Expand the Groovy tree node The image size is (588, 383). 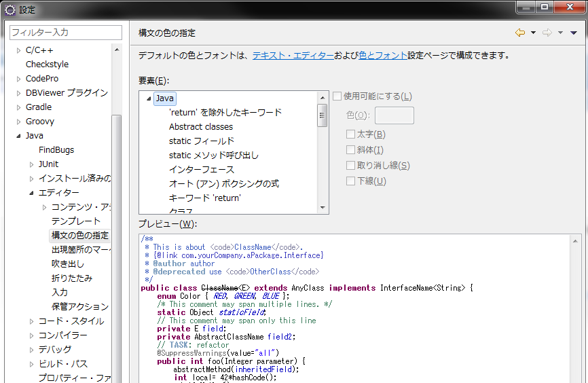[18, 122]
